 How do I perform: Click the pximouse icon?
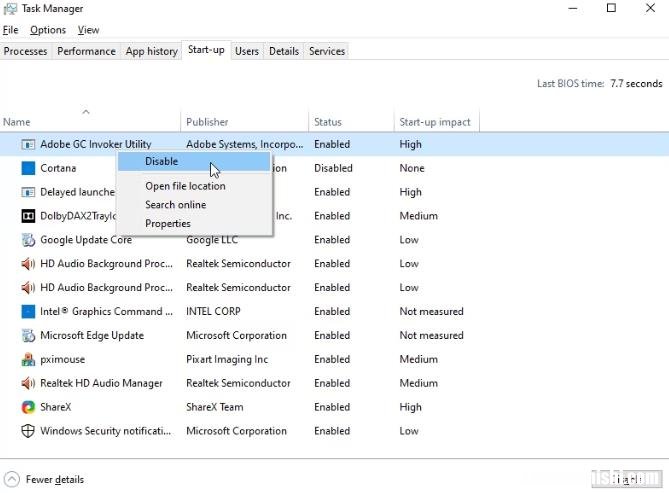(28, 359)
